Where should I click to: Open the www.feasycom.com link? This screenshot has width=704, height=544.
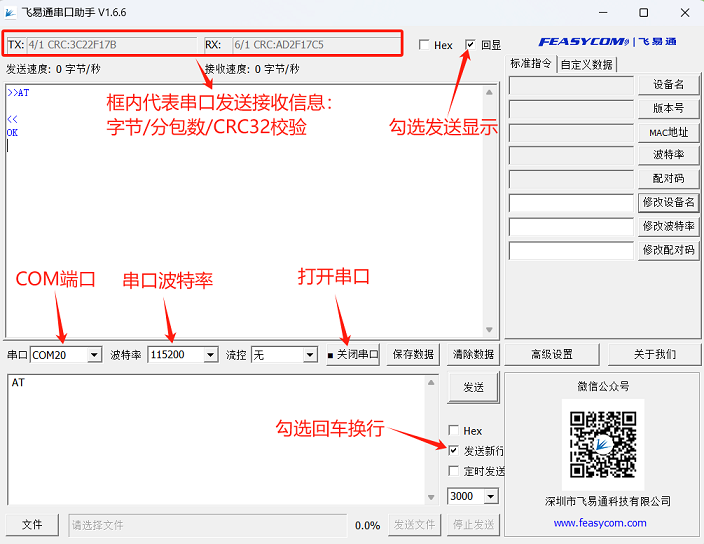600,523
